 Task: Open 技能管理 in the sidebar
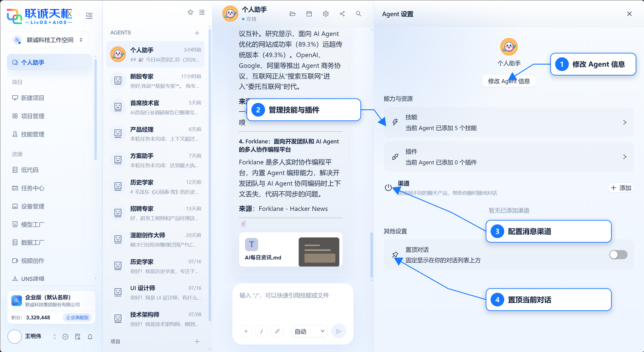click(49, 134)
